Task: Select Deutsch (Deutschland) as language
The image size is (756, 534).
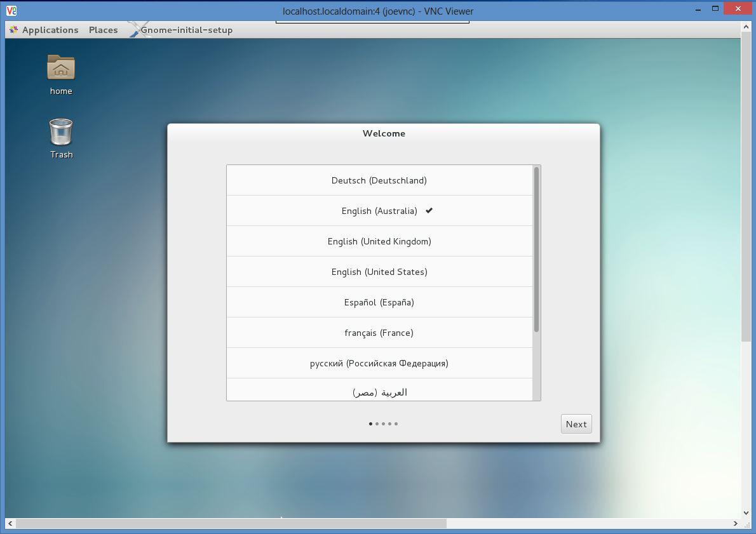Action: pos(379,180)
